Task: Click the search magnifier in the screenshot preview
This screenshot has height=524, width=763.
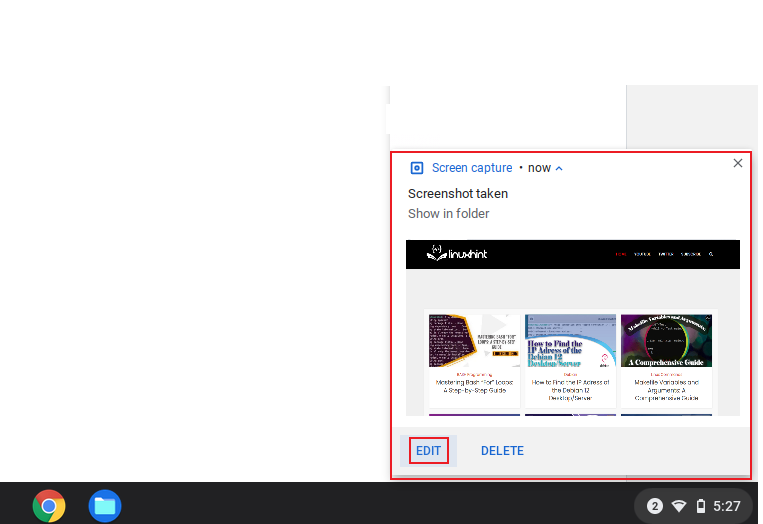Action: click(x=711, y=254)
